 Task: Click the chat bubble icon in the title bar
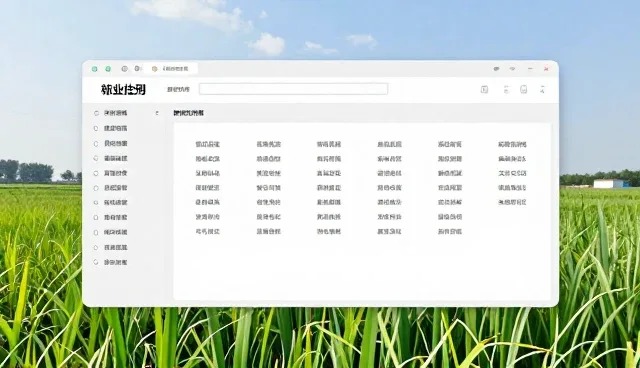tap(496, 69)
